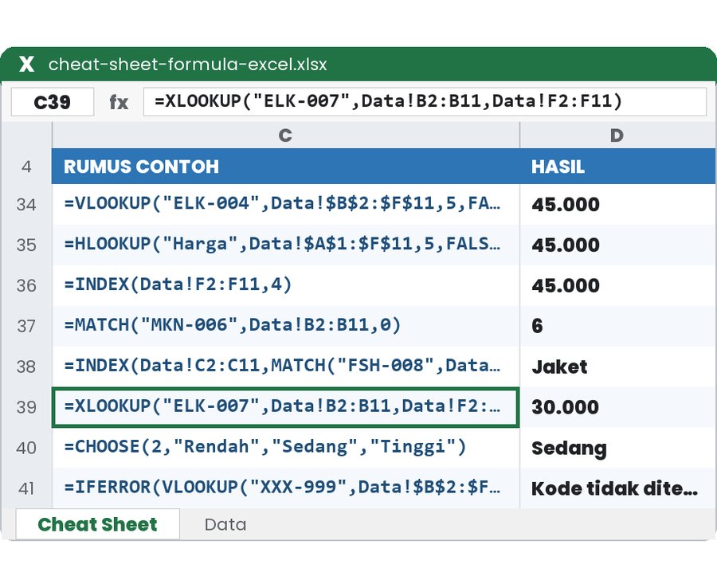Click the Sedang result cell

(617, 448)
